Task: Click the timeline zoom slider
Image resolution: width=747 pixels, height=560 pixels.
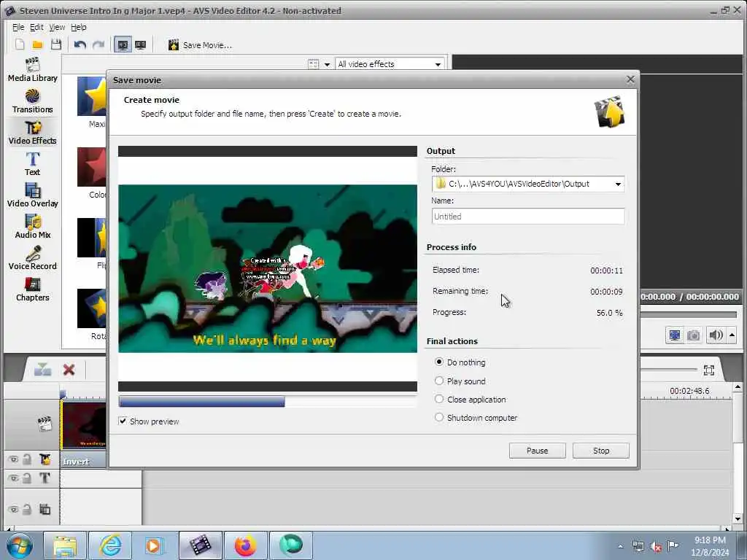Action: pyautogui.click(x=668, y=370)
